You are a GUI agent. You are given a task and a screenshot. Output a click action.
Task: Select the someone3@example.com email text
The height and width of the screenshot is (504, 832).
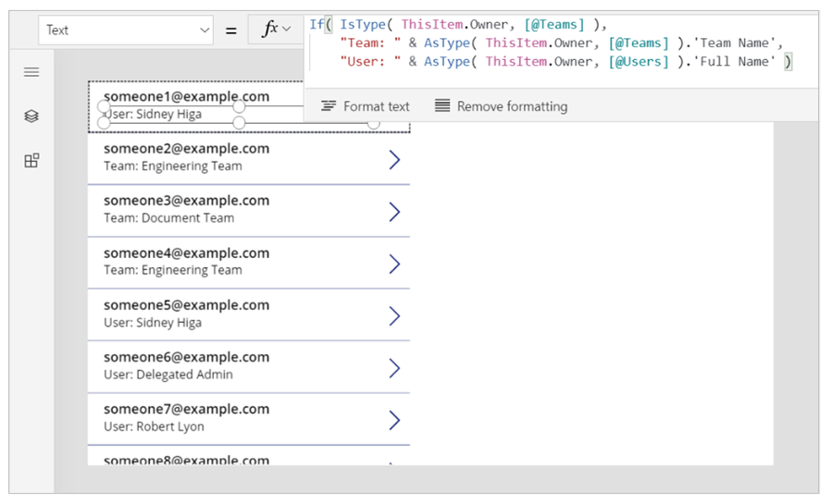pyautogui.click(x=186, y=201)
